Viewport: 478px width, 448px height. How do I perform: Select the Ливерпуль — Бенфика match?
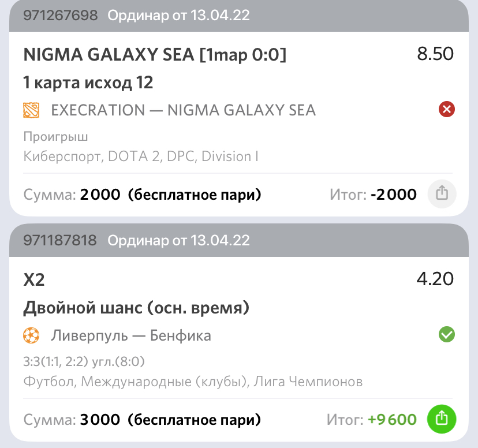point(131,335)
